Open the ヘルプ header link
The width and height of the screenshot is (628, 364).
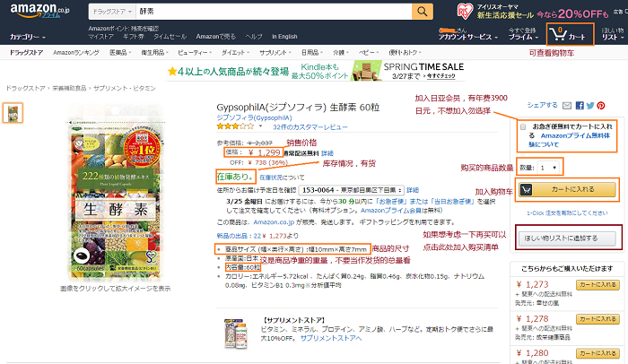[254, 37]
